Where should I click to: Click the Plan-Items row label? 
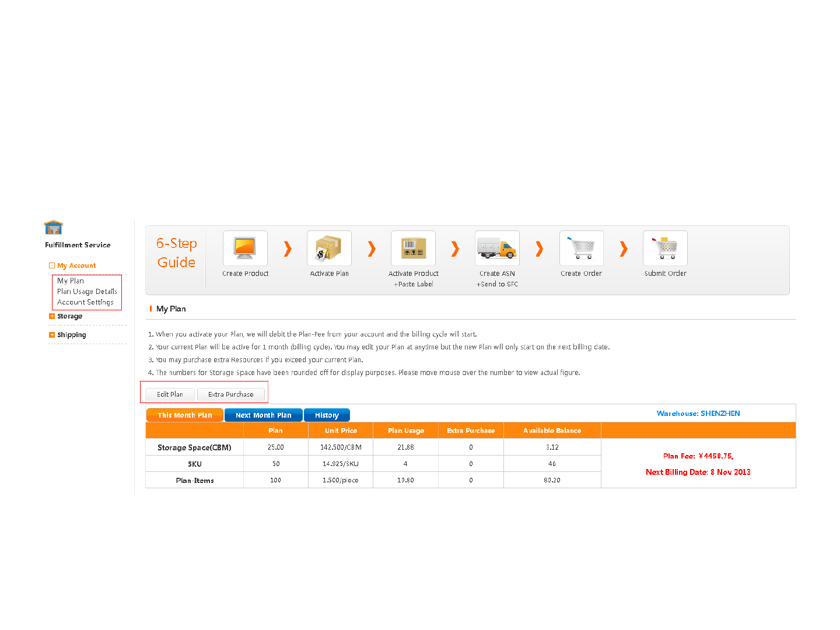pos(195,481)
